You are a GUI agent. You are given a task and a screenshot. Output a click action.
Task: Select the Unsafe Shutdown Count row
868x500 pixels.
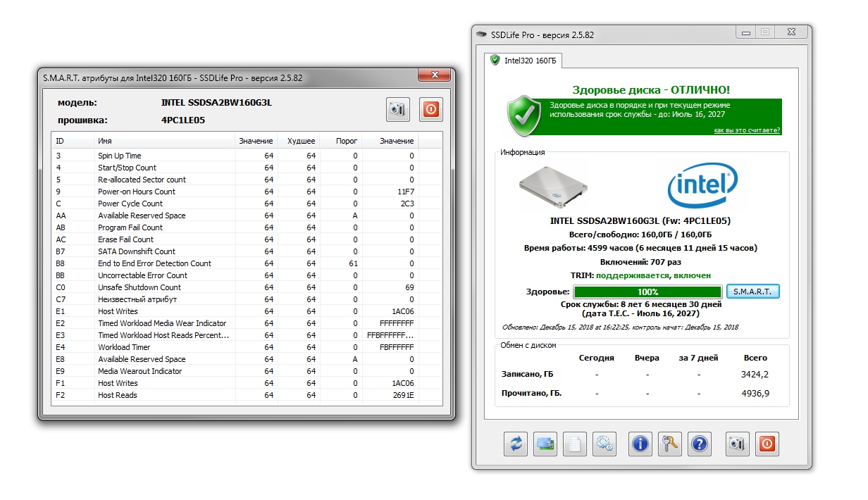(x=247, y=287)
